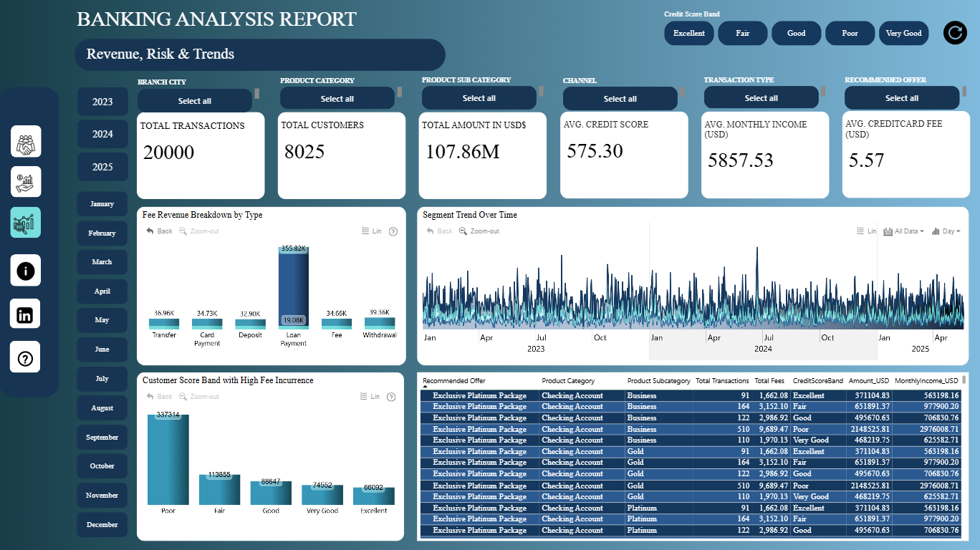Select the November month filter
Viewport: 980px width, 550px height.
102,496
